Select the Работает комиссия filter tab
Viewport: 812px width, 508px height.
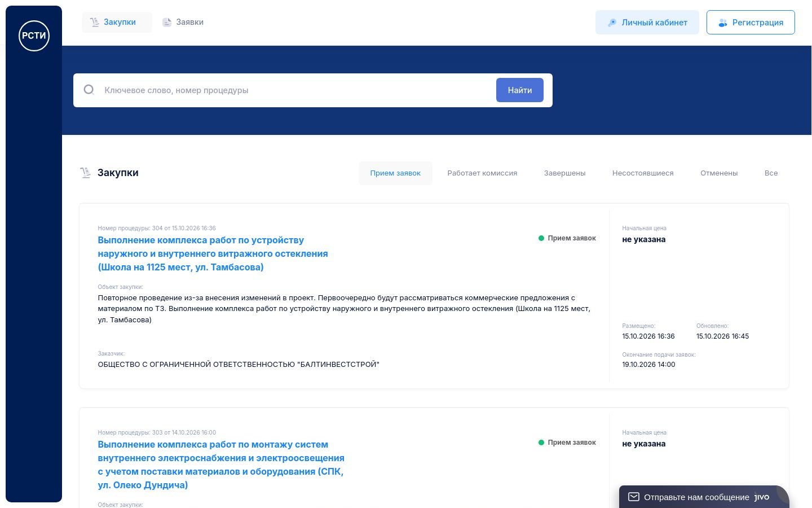pos(482,173)
